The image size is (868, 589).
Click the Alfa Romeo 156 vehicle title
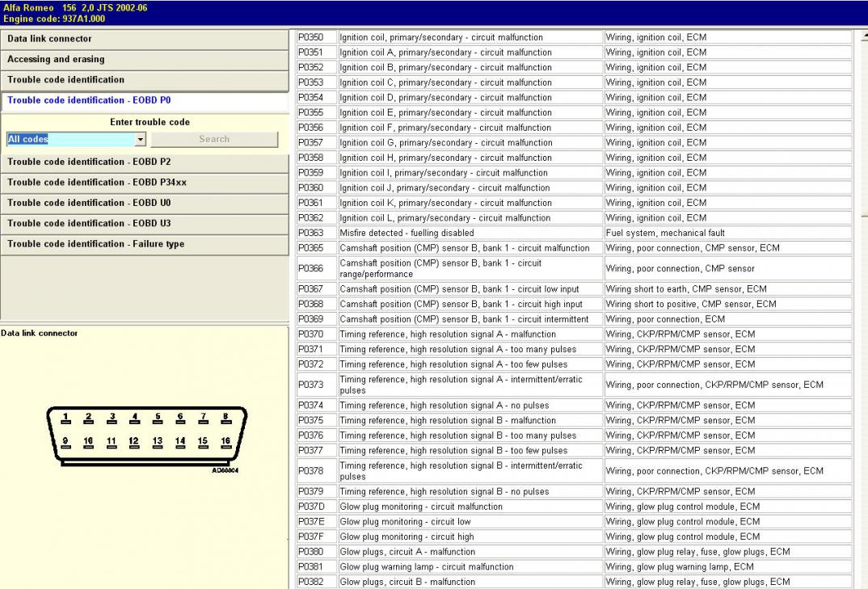tap(75, 8)
